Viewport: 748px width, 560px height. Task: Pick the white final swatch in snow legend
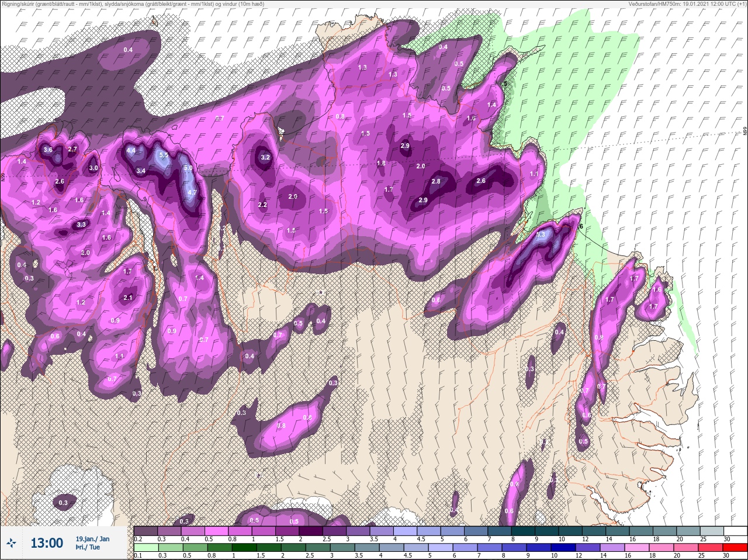point(735,531)
